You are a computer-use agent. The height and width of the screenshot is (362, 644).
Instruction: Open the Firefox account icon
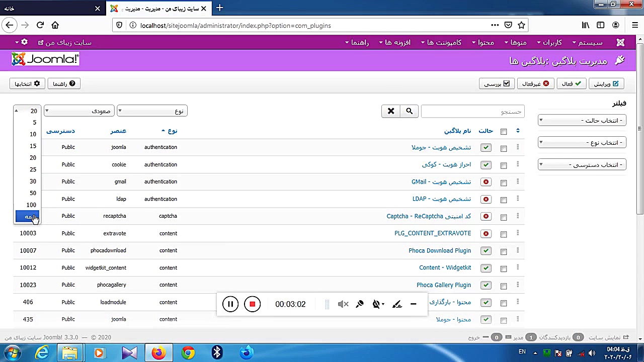(x=616, y=25)
